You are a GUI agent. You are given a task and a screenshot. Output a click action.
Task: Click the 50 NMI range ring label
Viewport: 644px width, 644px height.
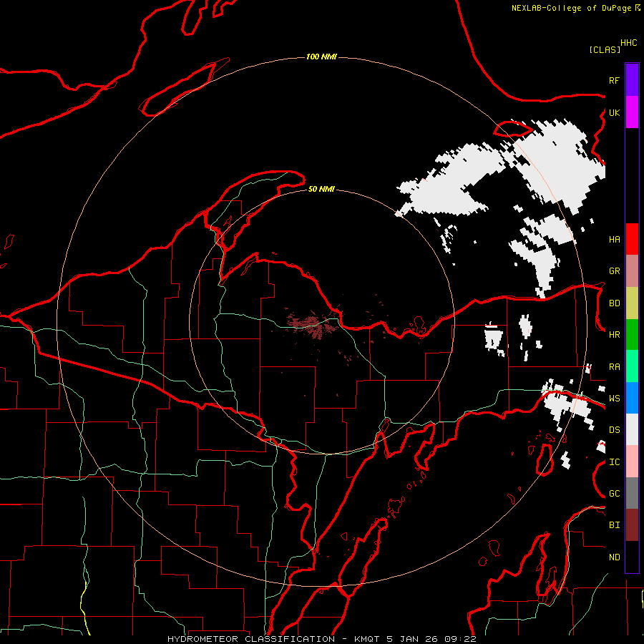pos(321,189)
